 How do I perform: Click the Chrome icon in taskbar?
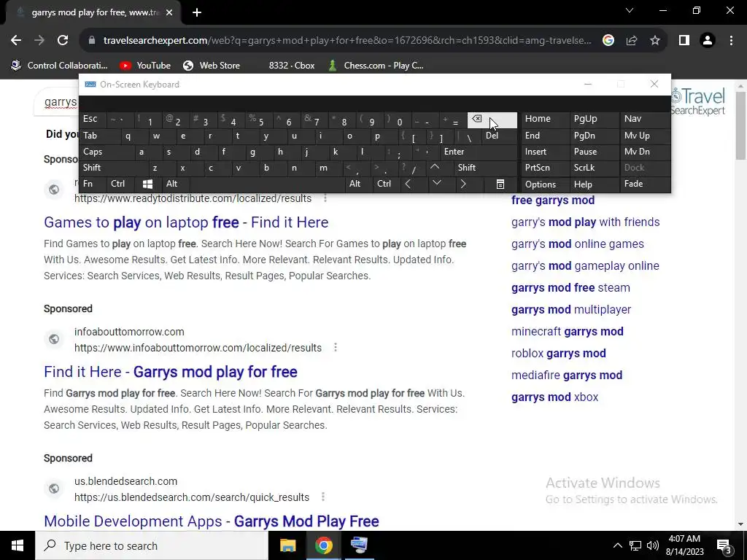(x=323, y=545)
